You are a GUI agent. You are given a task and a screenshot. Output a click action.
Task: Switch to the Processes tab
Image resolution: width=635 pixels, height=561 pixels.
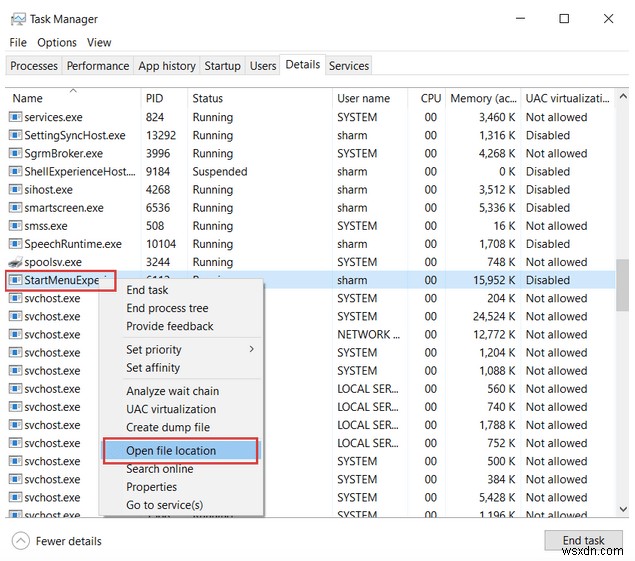[34, 66]
